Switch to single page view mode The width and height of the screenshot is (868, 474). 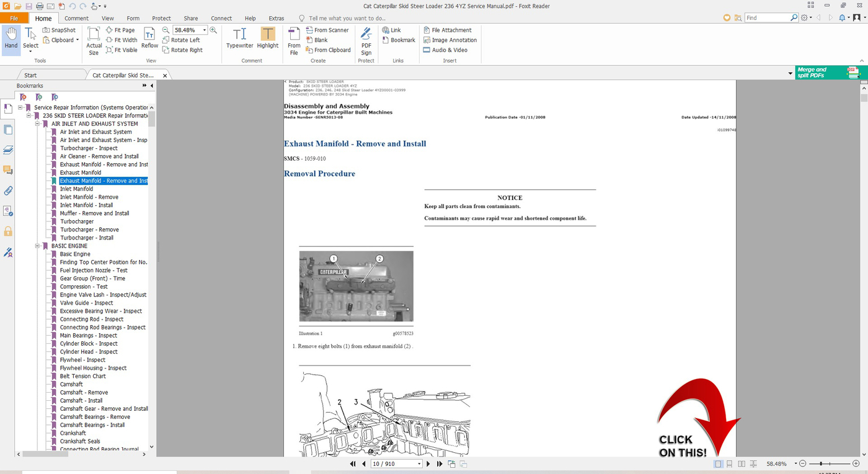pyautogui.click(x=717, y=463)
